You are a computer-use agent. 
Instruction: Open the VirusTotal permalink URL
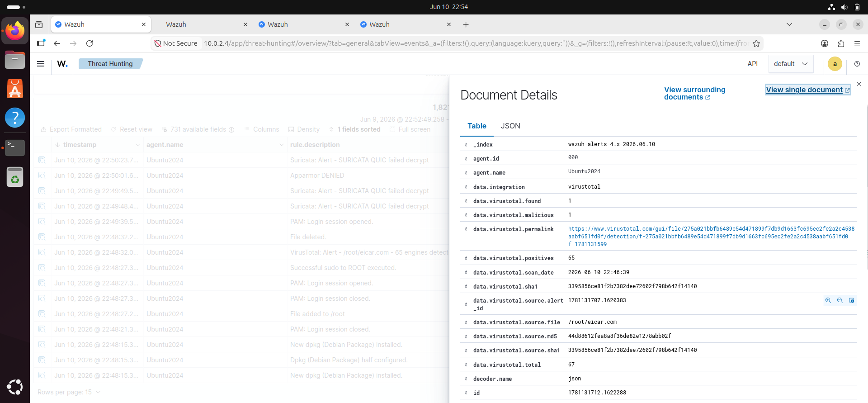click(x=711, y=236)
